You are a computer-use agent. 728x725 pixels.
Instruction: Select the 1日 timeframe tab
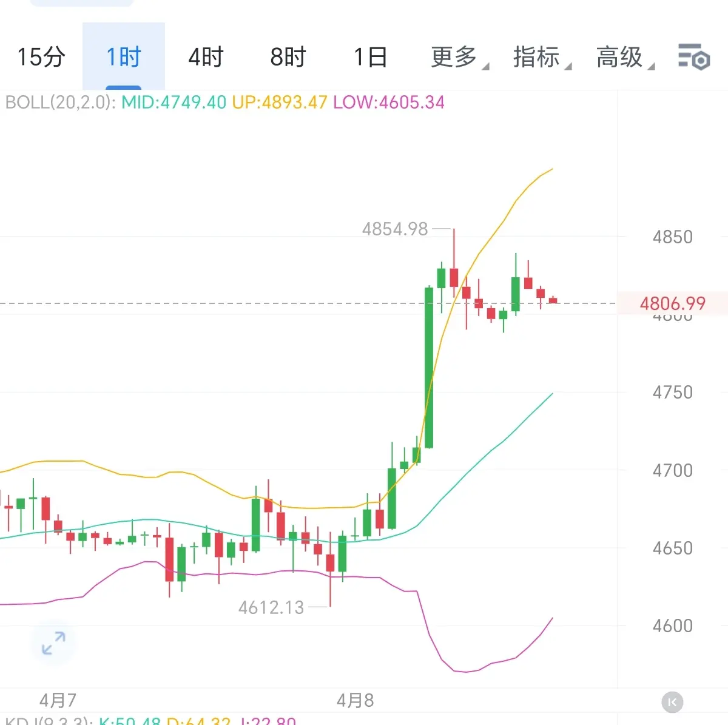point(371,57)
